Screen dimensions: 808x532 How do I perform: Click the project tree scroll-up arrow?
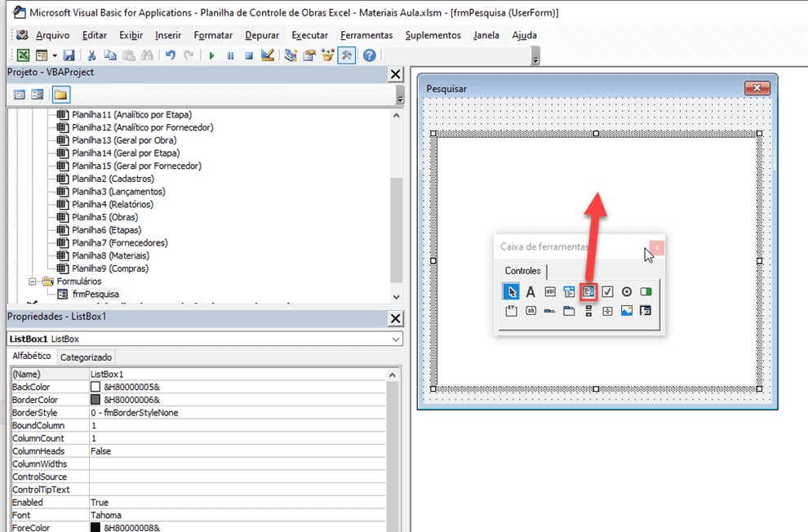click(x=396, y=115)
